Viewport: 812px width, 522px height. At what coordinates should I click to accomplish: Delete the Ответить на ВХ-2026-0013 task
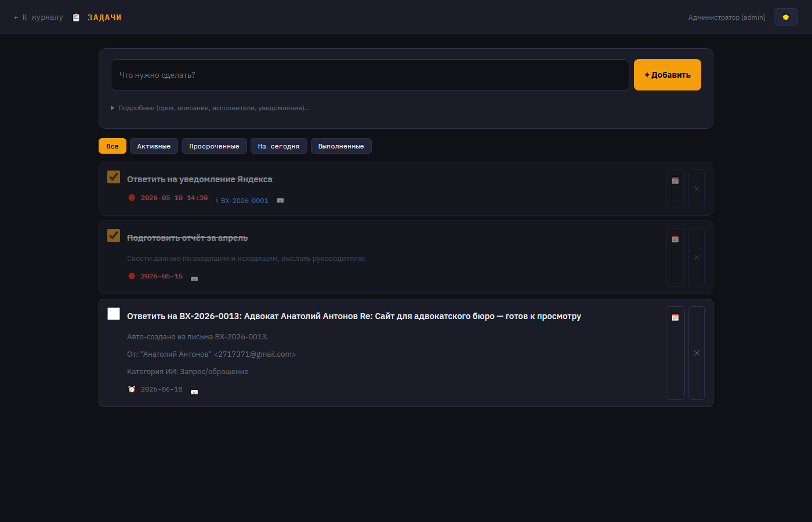click(x=697, y=353)
